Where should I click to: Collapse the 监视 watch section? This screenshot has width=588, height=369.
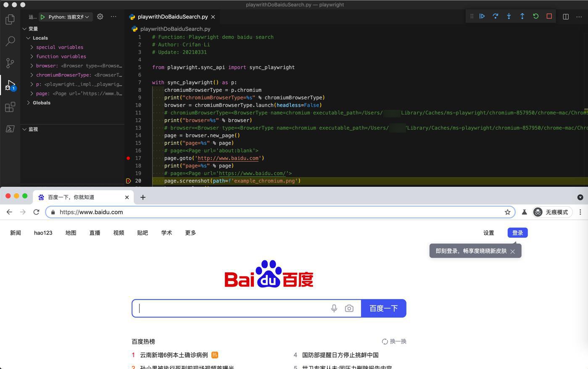[x=24, y=129]
